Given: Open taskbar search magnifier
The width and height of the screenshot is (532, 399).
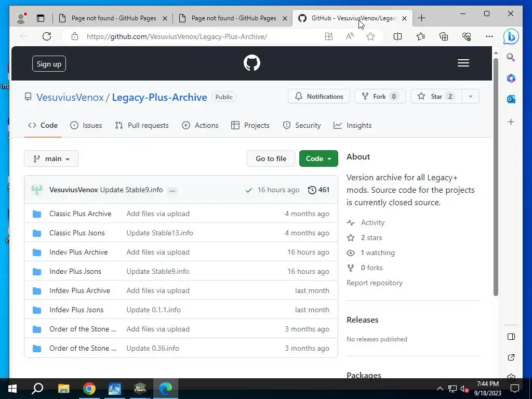Looking at the screenshot, I should pos(37,389).
